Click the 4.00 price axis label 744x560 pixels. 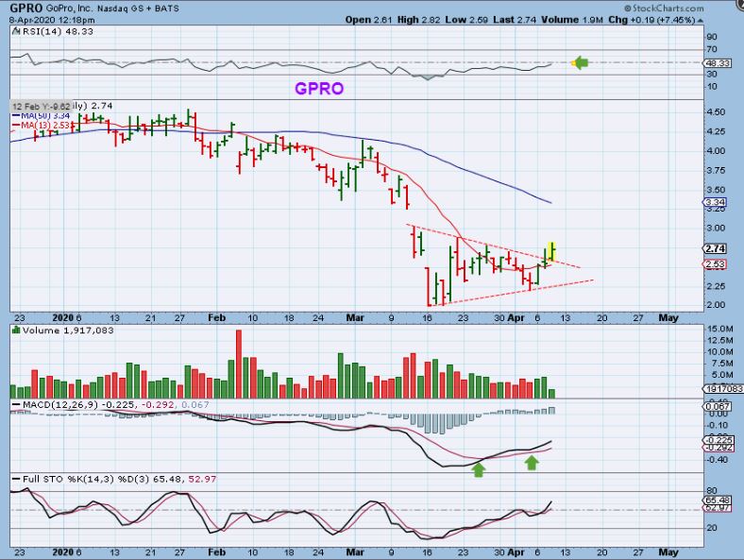[x=716, y=151]
